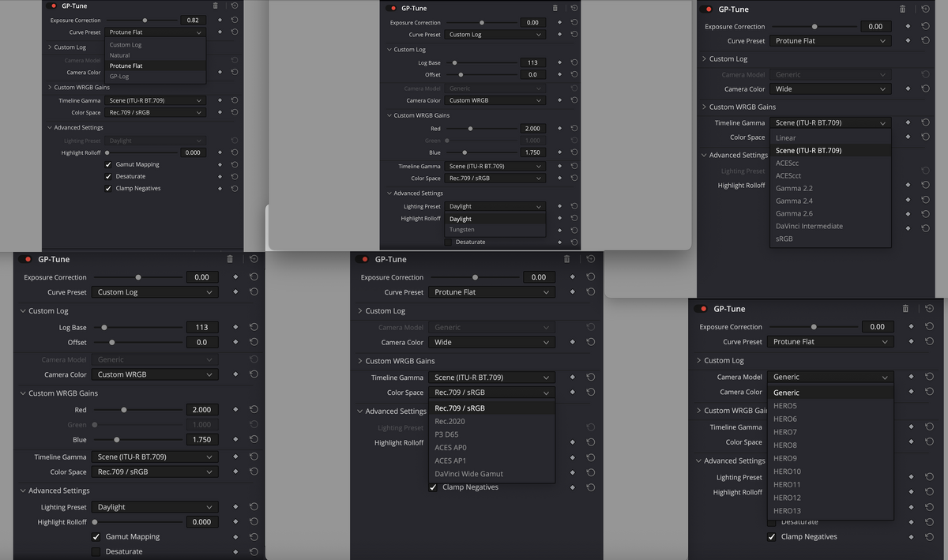Choose DaVinci Intermediate from Timeline Gamma list
948x560 pixels.
[x=809, y=226]
